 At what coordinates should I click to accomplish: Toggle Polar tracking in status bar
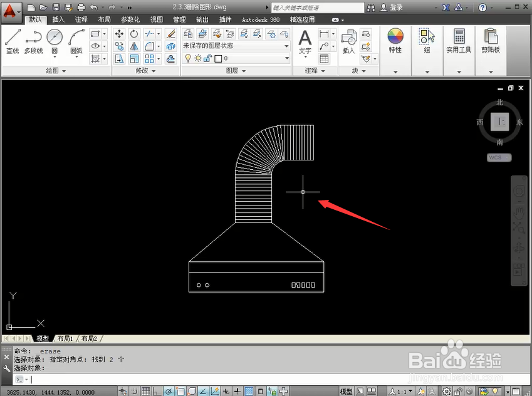coord(169,391)
